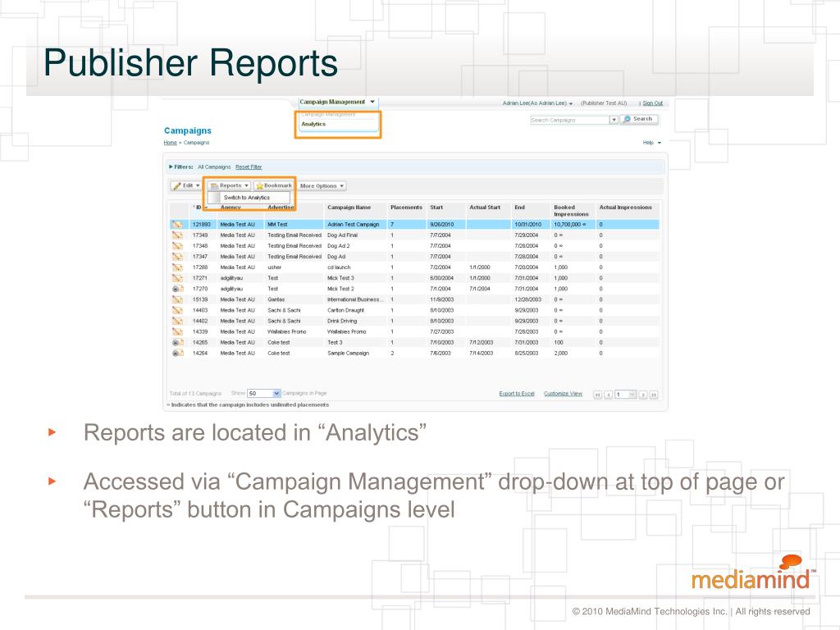This screenshot has width=840, height=630.
Task: Click the cd launch campaign name
Action: pos(339,267)
